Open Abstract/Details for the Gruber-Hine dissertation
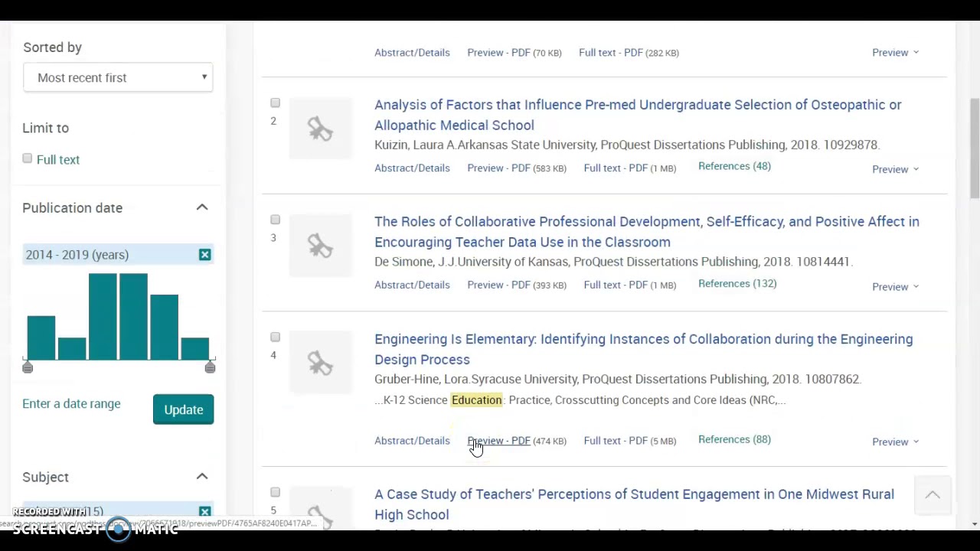Viewport: 980px width, 551px height. (x=412, y=440)
